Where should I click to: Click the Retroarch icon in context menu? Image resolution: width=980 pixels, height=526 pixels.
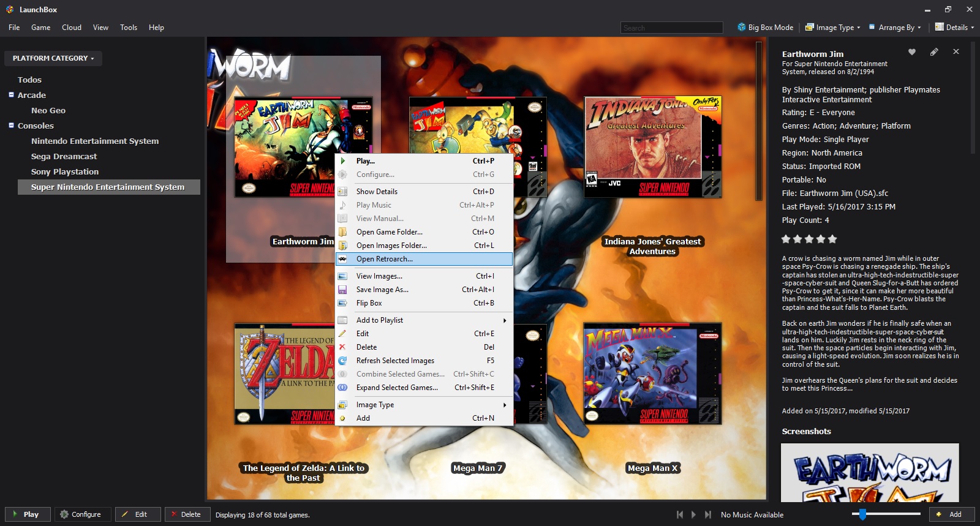point(342,259)
